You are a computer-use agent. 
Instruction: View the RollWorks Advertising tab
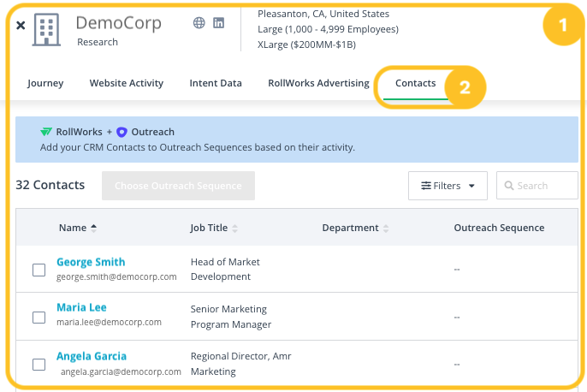point(318,83)
